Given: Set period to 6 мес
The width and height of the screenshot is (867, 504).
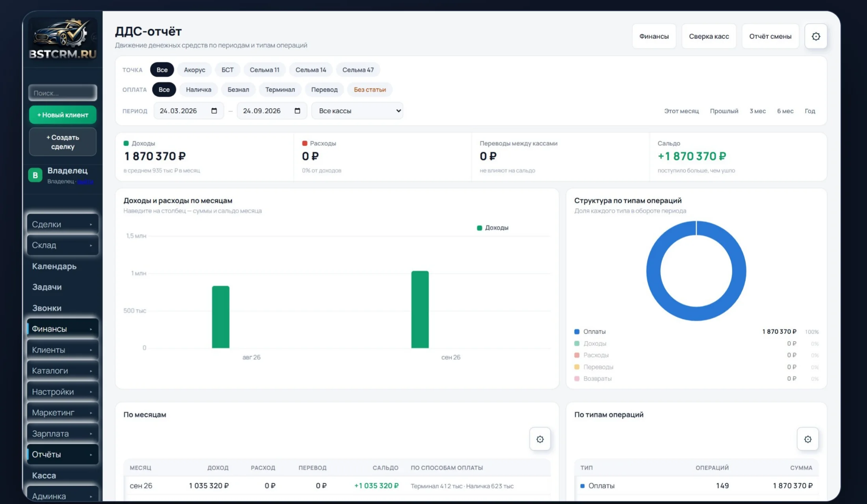Looking at the screenshot, I should coord(785,111).
